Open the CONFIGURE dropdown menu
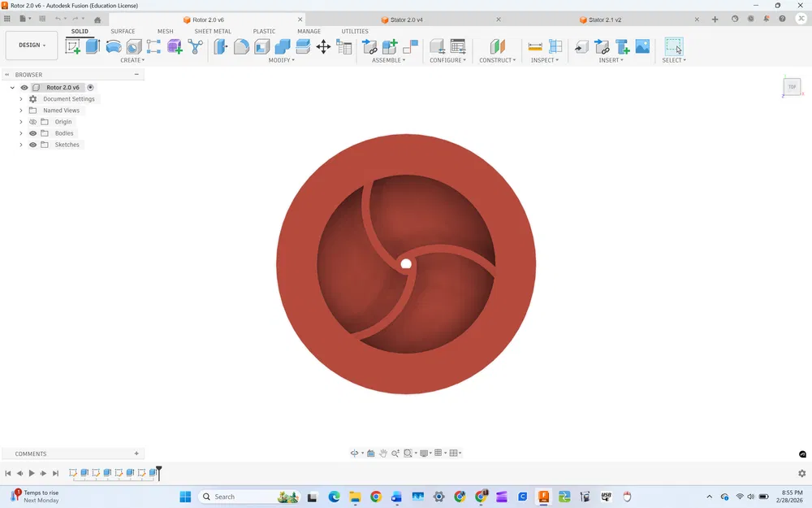Image resolution: width=812 pixels, height=508 pixels. [447, 60]
